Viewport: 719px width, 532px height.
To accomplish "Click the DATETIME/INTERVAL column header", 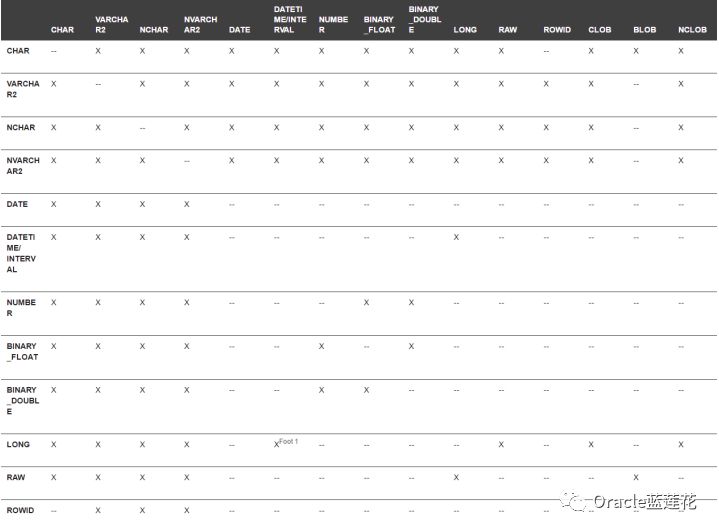I will [290, 20].
